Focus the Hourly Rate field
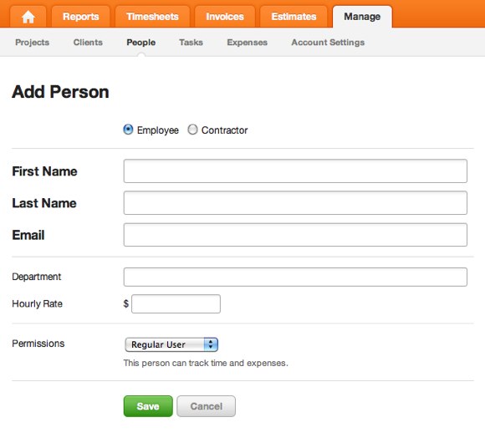 point(176,304)
